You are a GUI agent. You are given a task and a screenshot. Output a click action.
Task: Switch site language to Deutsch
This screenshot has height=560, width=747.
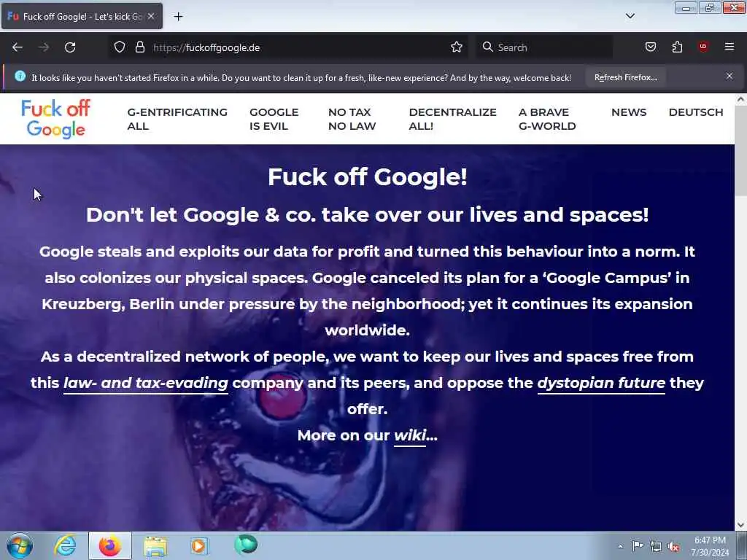(695, 112)
